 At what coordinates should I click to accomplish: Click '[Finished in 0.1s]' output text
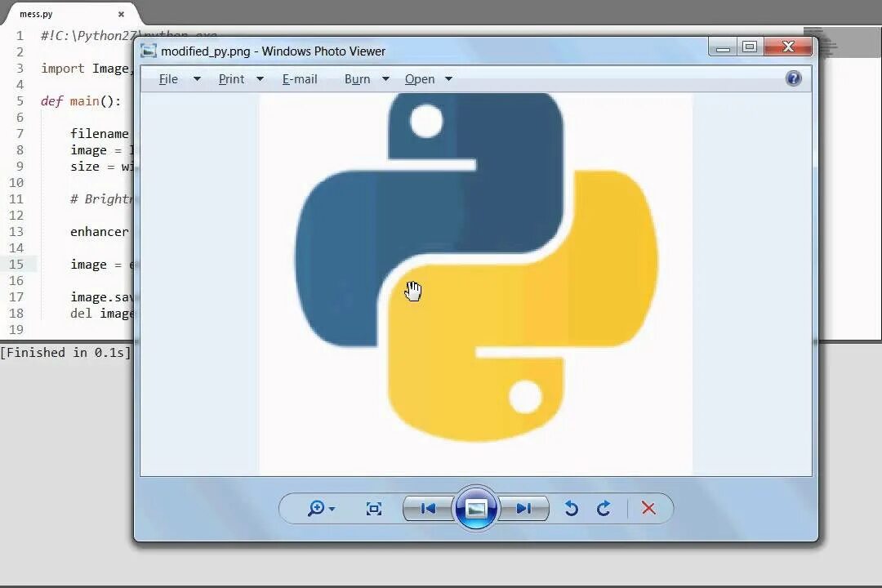66,353
